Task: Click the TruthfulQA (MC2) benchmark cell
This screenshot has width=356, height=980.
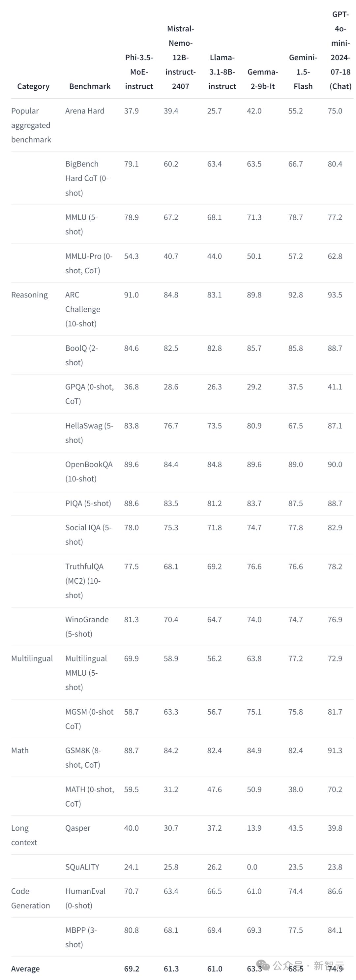Action: click(84, 581)
